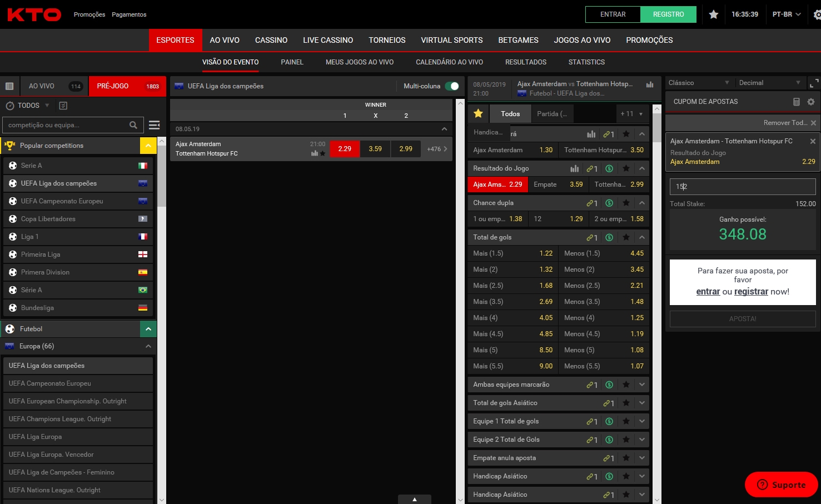Viewport: 821px width, 504px height.
Task: Open the Decimal odds format dropdown
Action: click(x=770, y=83)
